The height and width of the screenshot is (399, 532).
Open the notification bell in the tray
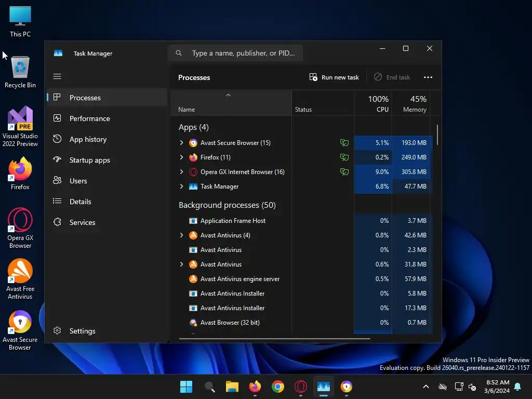coord(517,387)
